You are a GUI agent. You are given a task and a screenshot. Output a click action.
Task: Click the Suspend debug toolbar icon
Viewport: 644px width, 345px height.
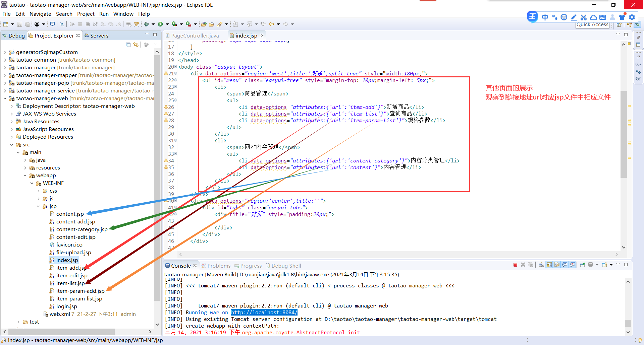click(80, 24)
